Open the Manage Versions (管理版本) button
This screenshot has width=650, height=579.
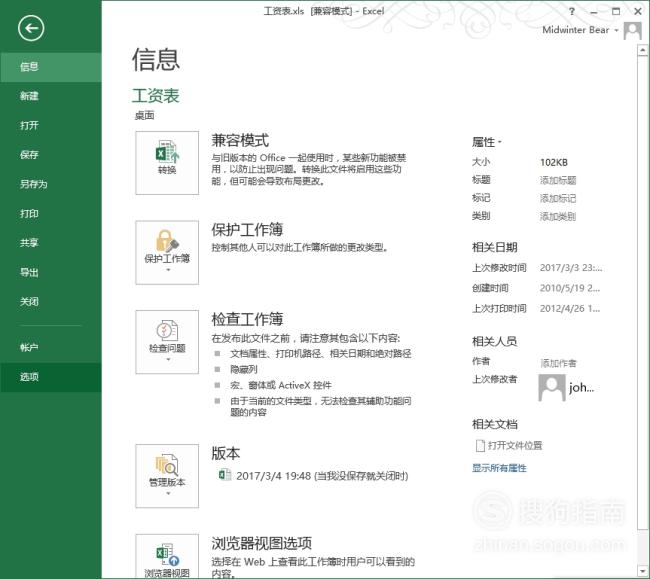click(x=167, y=476)
